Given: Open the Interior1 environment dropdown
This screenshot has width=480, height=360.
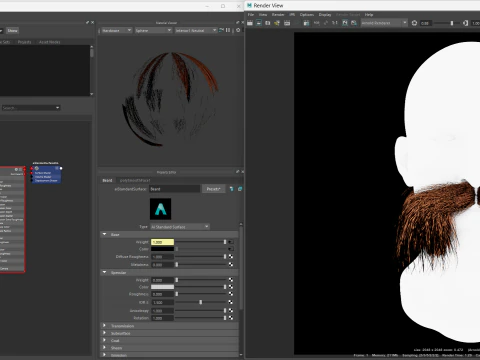Looking at the screenshot, I should (x=196, y=30).
